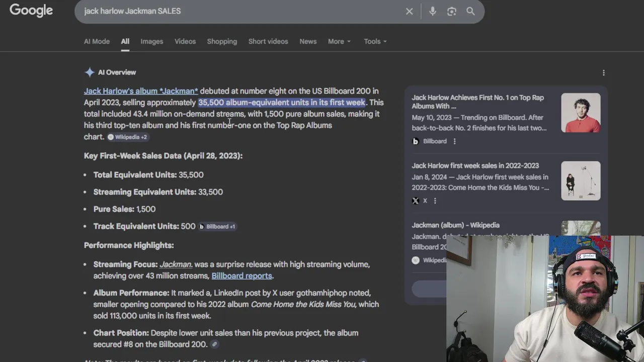Open Google Lens image search icon
644x362 pixels.
coord(451,11)
